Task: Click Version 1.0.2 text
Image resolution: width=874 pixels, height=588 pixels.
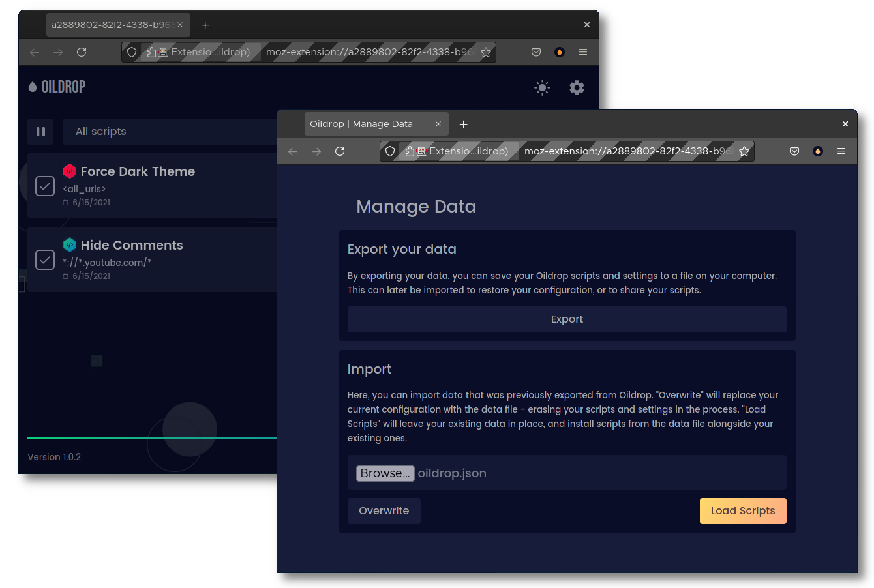Action: [x=54, y=457]
